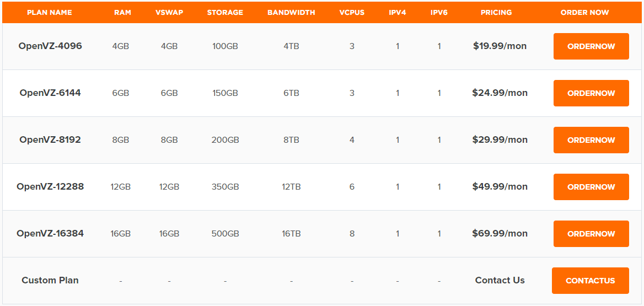The height and width of the screenshot is (306, 644).
Task: Order the OpenVZ-6144 plan
Action: (591, 93)
